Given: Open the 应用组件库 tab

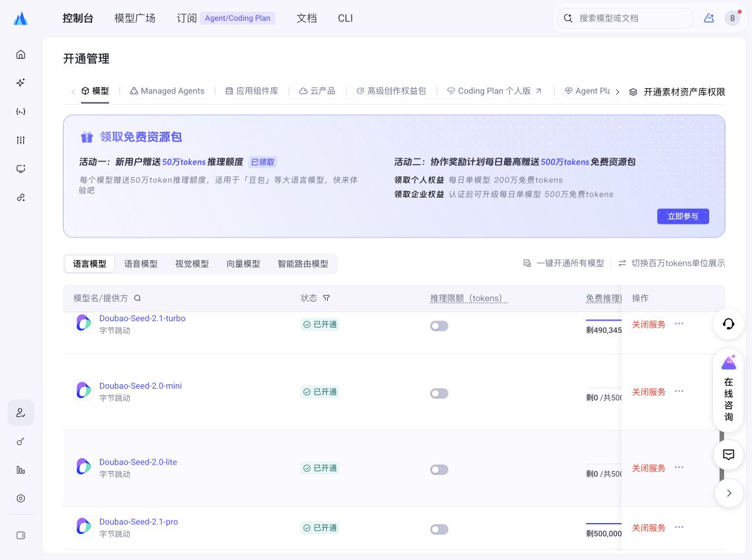Looking at the screenshot, I should (x=252, y=91).
